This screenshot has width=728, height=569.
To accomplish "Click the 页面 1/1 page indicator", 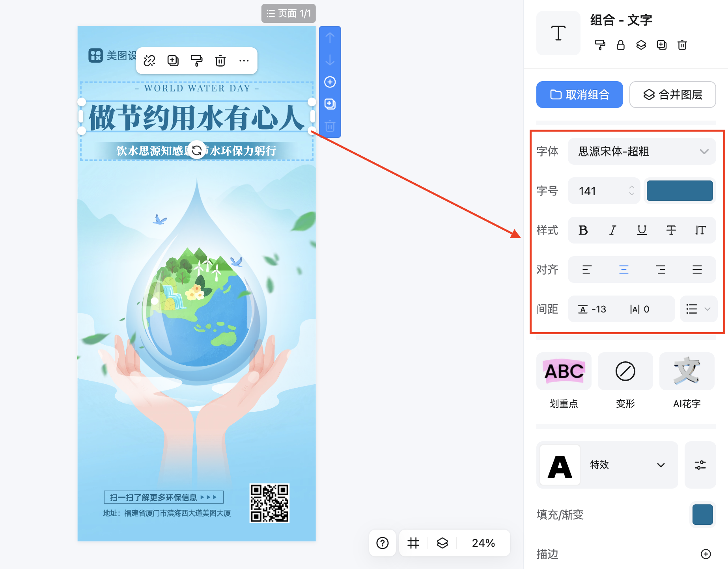I will click(x=288, y=13).
